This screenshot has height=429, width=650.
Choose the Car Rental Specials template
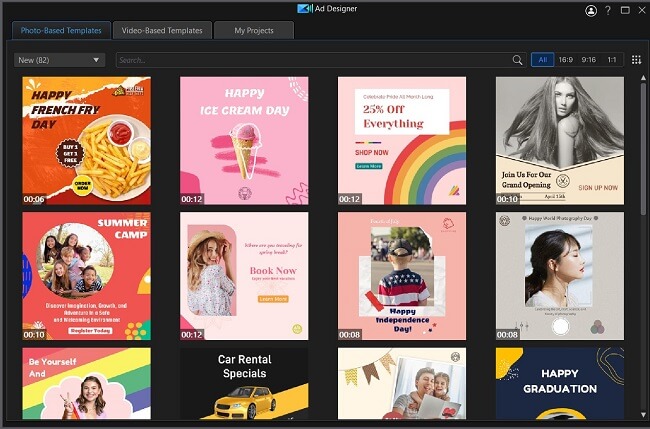click(x=244, y=383)
